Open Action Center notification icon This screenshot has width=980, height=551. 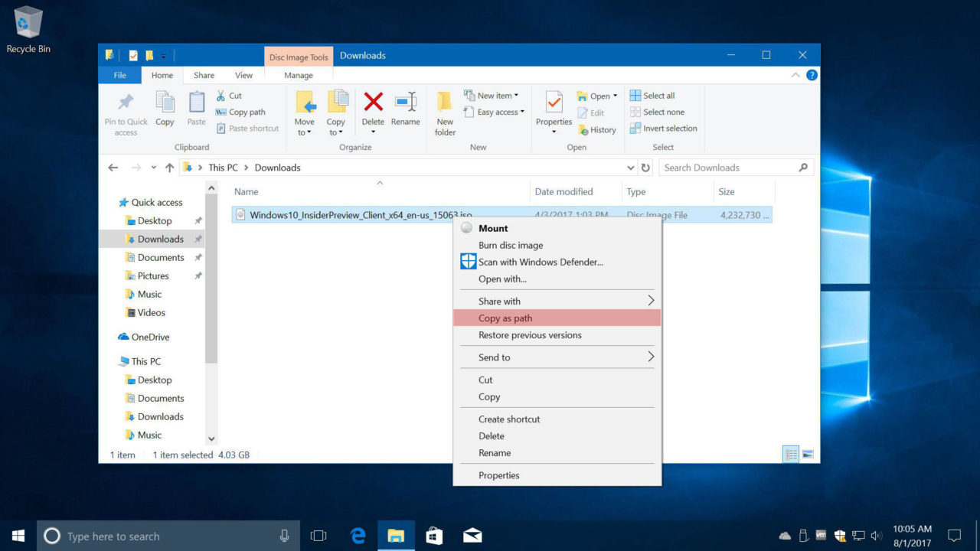tap(954, 536)
